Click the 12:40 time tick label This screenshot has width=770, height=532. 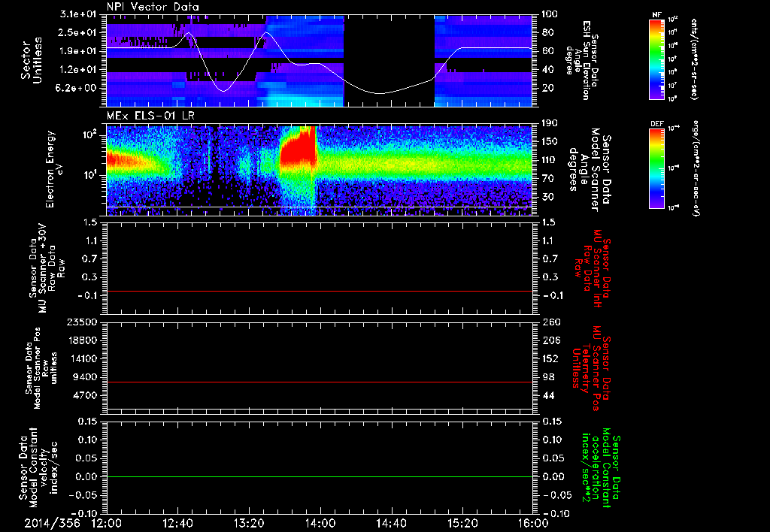[x=177, y=524]
